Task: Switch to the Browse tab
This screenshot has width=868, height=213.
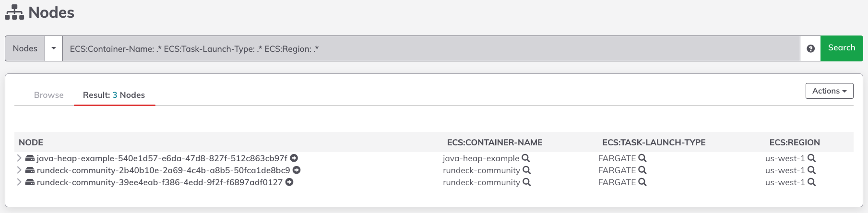Action: click(49, 95)
